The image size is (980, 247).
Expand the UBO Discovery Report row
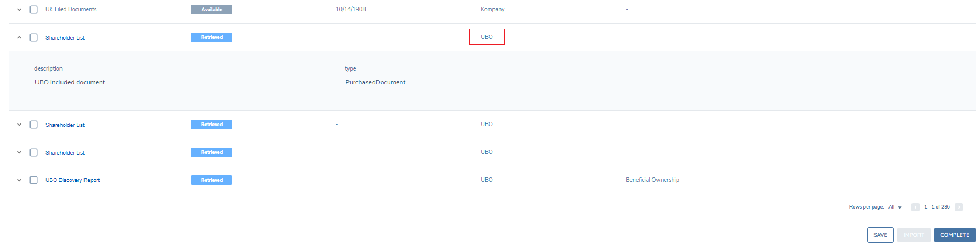click(19, 180)
